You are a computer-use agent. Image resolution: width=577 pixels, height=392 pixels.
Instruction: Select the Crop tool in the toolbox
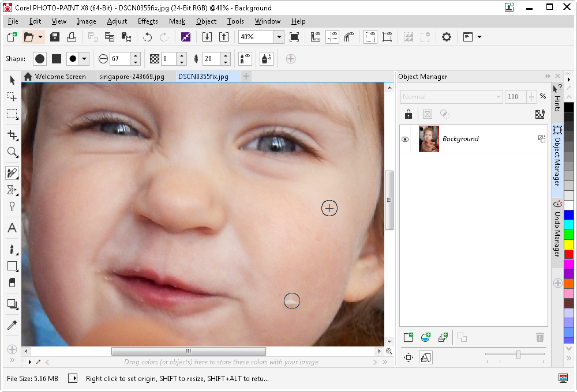[x=12, y=135]
